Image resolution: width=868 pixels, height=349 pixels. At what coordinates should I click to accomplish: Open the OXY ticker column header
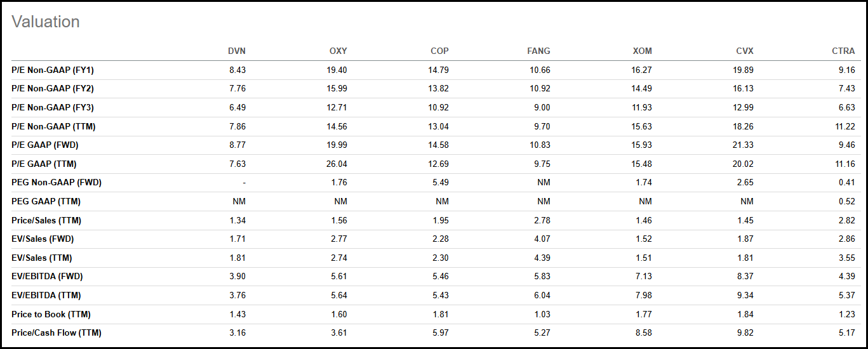pyautogui.click(x=338, y=51)
